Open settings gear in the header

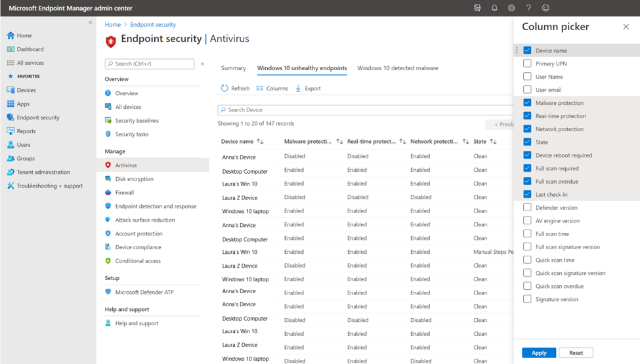pyautogui.click(x=511, y=8)
